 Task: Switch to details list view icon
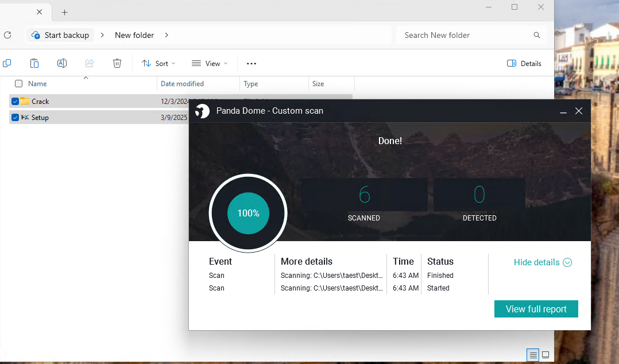coord(533,354)
